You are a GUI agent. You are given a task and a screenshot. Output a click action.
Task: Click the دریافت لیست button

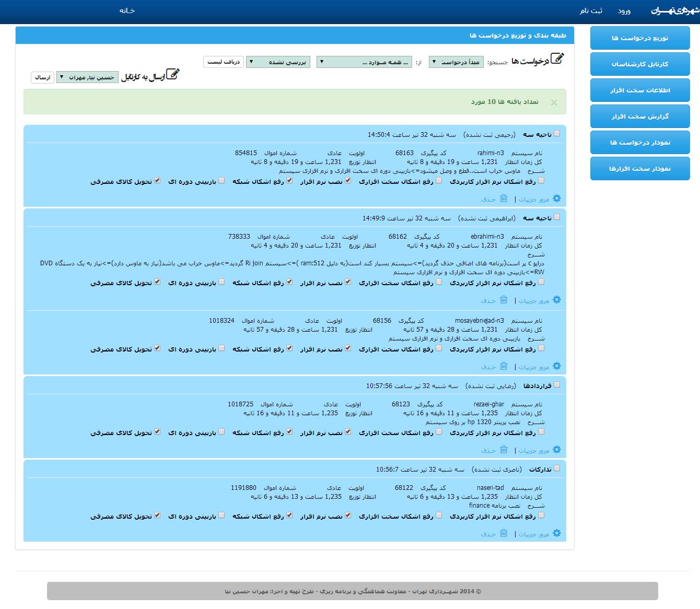[x=223, y=62]
